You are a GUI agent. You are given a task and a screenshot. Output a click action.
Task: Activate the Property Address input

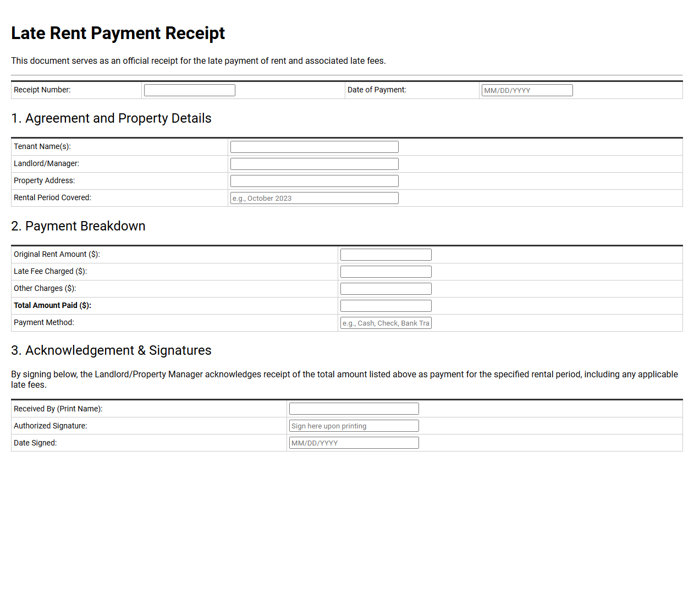pyautogui.click(x=315, y=181)
